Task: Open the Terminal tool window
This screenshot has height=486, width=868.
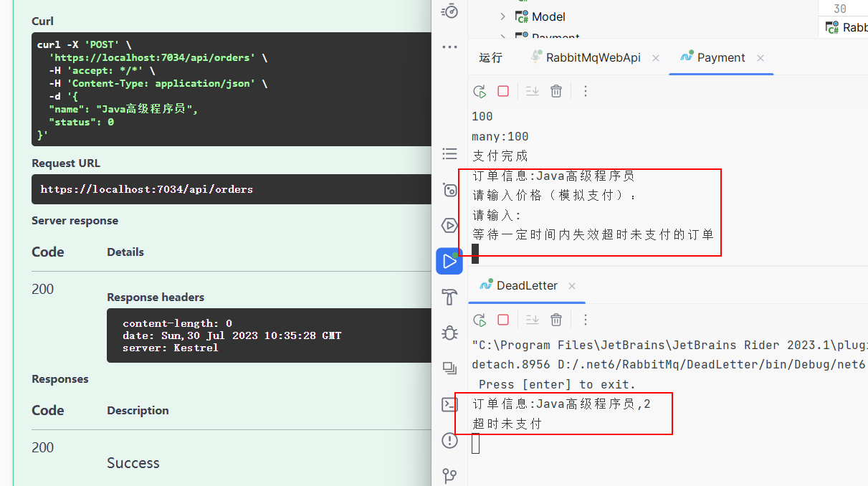Action: pos(449,404)
